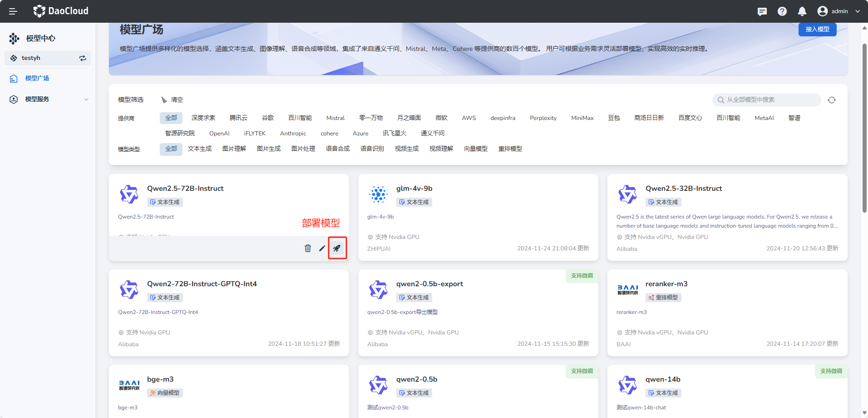
Task: Refresh the model list
Action: pos(832,100)
